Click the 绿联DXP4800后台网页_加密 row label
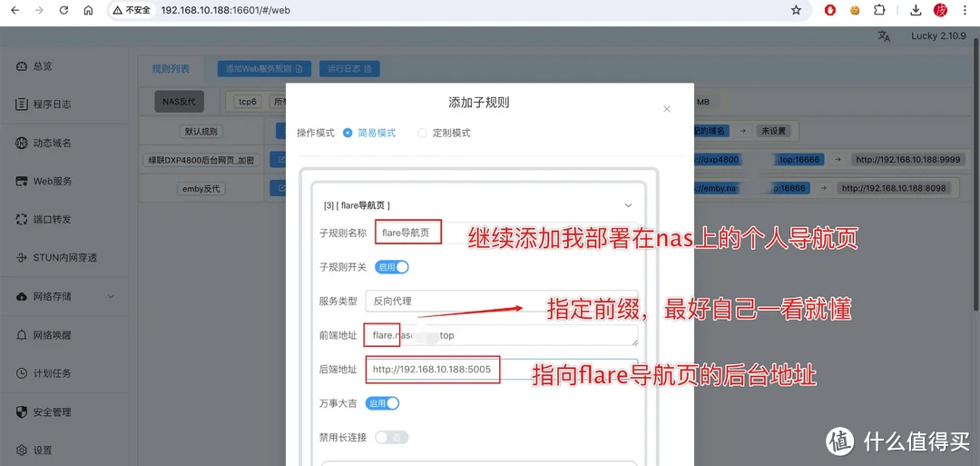Image resolution: width=980 pixels, height=466 pixels. [x=201, y=160]
